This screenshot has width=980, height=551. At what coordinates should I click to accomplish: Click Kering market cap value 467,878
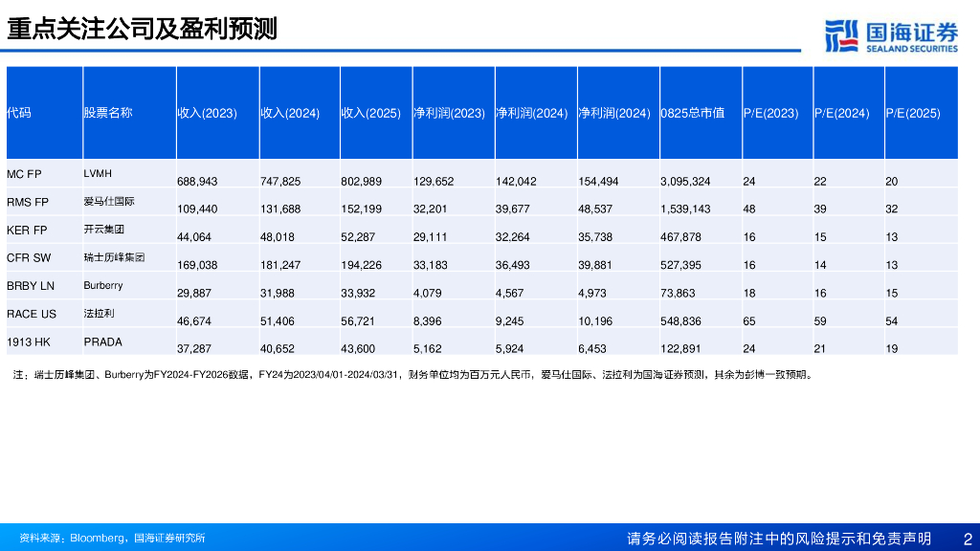[680, 237]
